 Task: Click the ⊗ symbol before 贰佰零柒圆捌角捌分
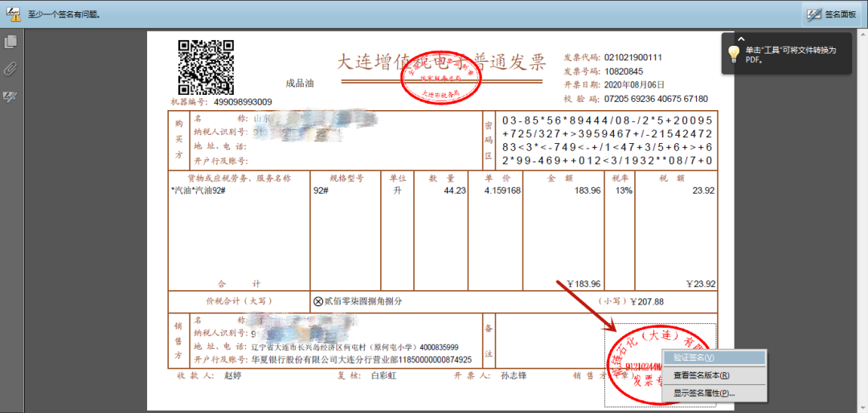[x=317, y=301]
